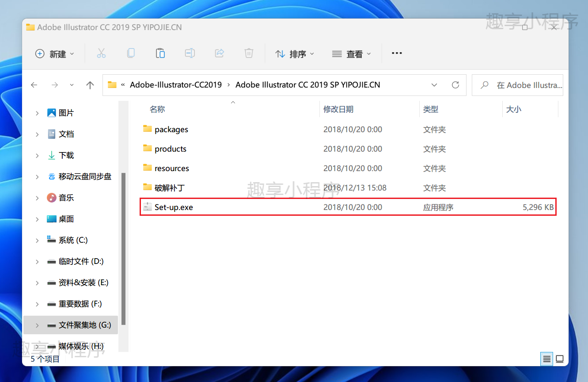Click the 下载 downloads icon in sidebar

point(51,155)
